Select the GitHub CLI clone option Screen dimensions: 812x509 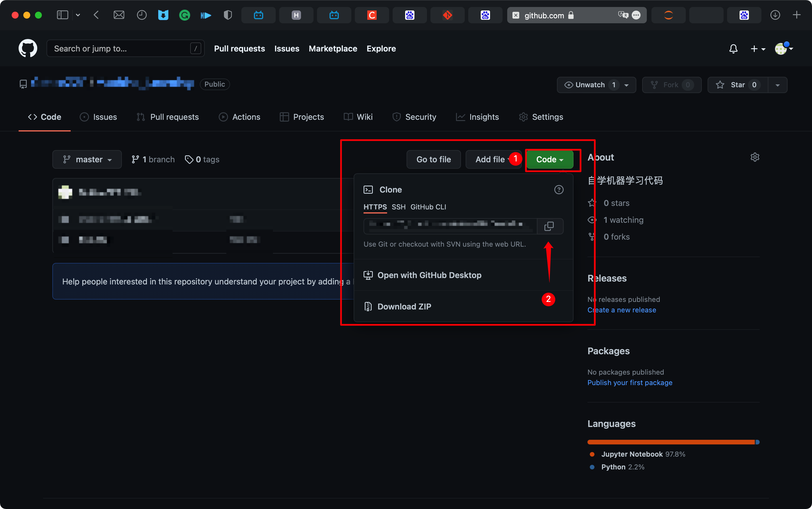(x=428, y=207)
